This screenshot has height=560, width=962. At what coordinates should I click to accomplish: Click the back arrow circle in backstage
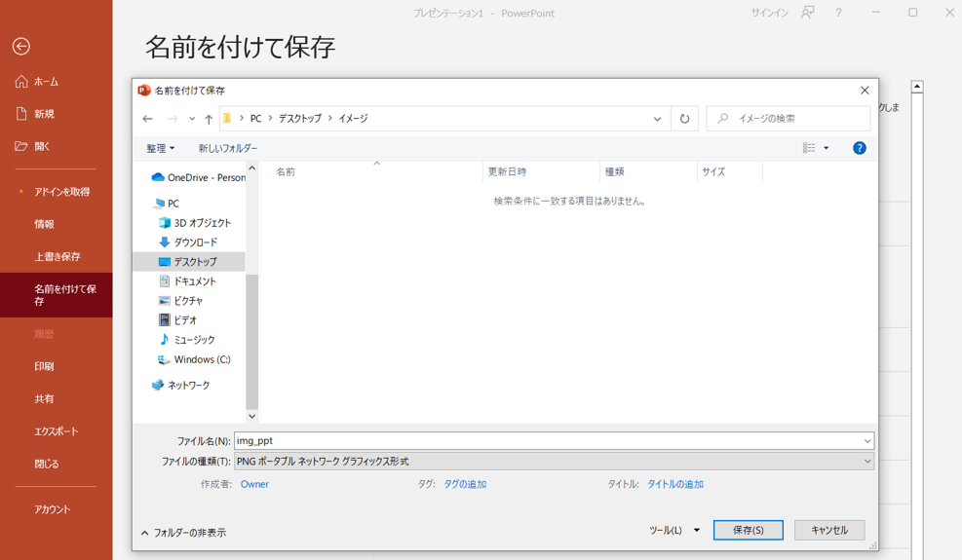point(20,47)
